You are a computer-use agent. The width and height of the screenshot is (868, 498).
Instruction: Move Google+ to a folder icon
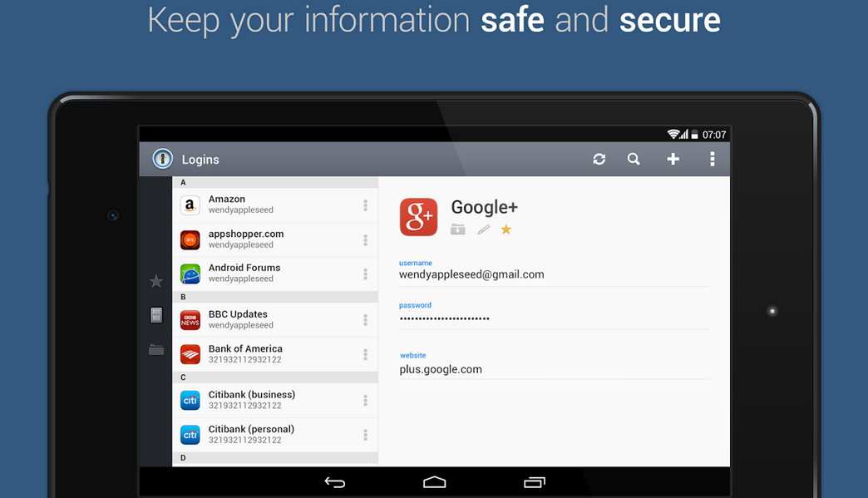coord(458,229)
